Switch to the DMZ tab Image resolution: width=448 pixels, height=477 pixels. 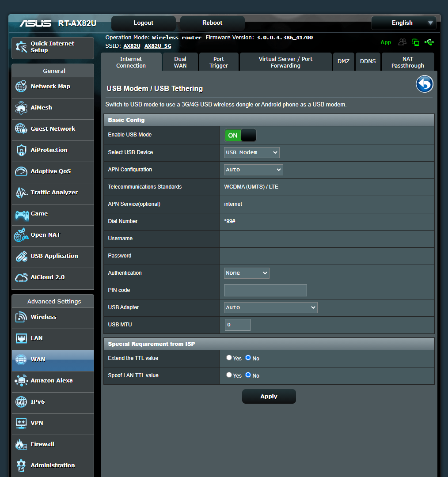344,61
